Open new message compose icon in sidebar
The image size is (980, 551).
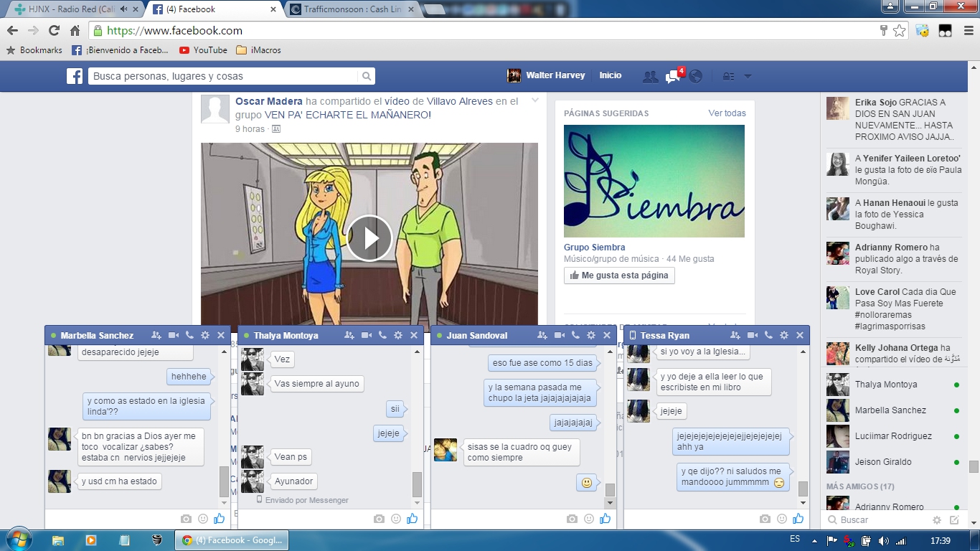(954, 520)
